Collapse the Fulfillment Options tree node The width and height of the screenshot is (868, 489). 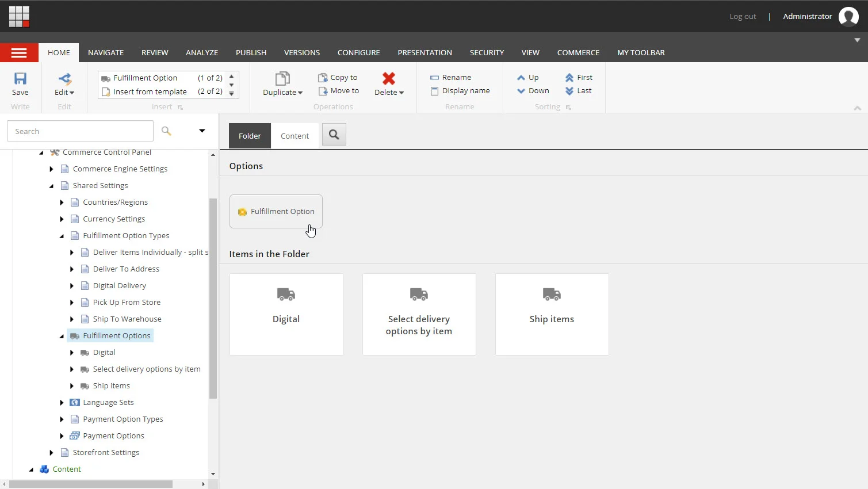[x=62, y=336]
